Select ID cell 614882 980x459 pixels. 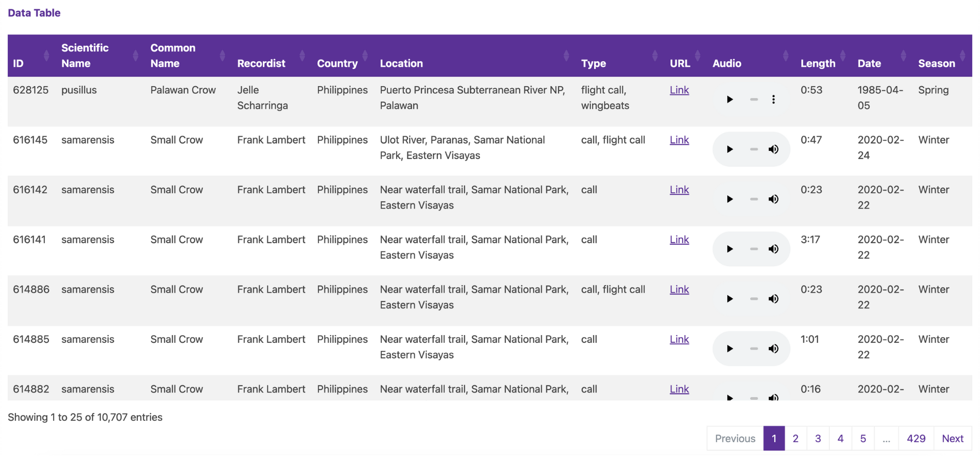(x=31, y=389)
